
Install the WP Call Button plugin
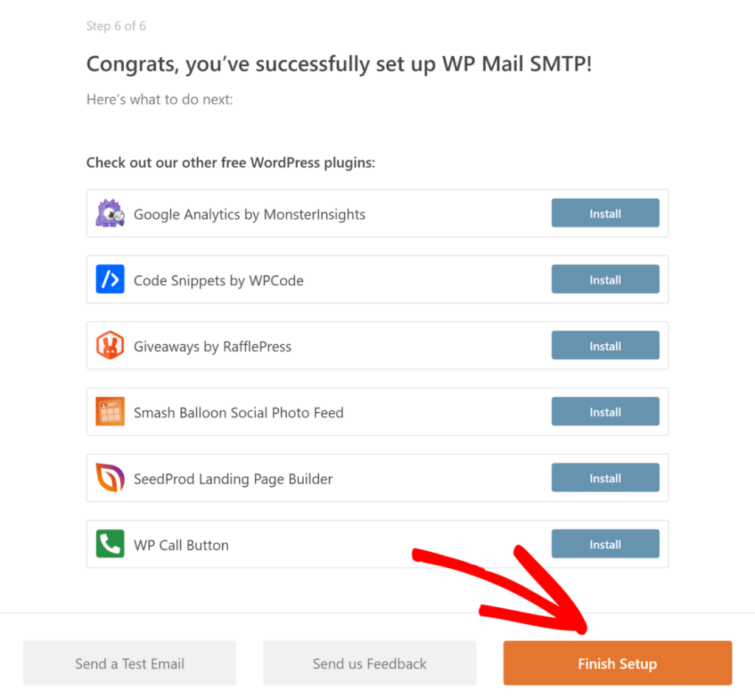tap(605, 544)
